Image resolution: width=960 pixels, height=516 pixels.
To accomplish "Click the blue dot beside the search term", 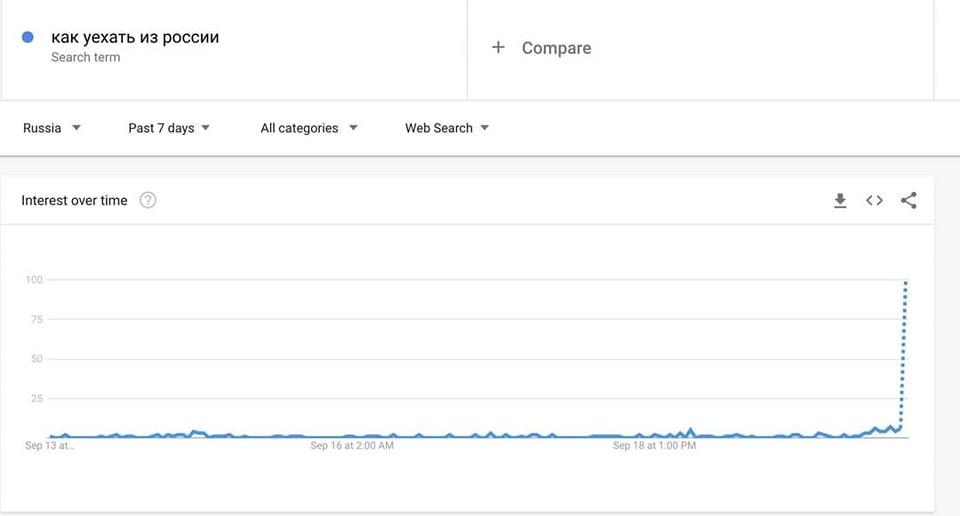I will (28, 37).
